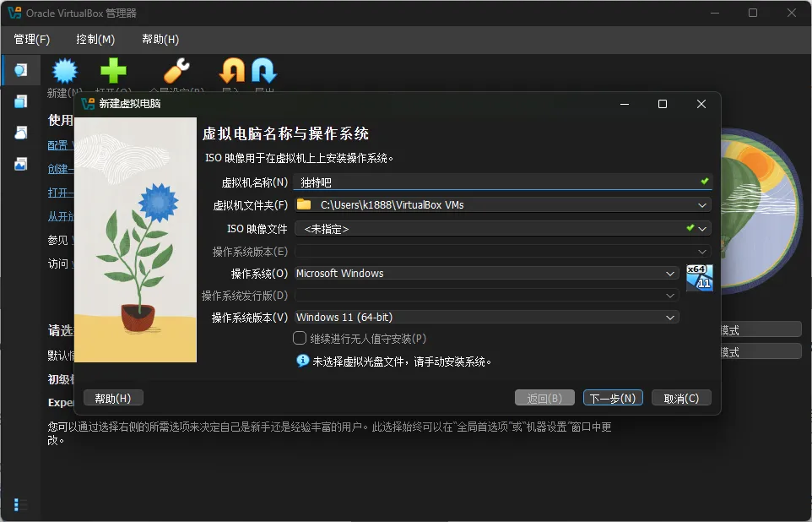Open the 控制(M) menu
The image size is (812, 522).
95,40
